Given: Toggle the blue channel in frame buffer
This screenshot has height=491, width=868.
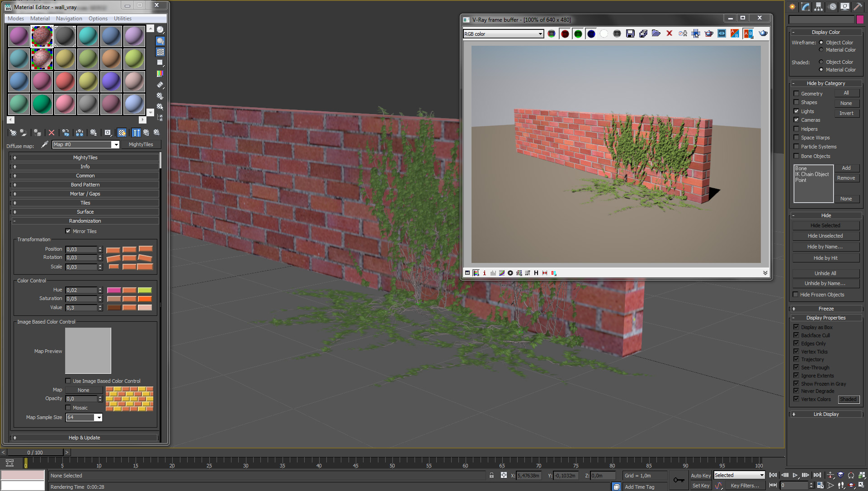Looking at the screenshot, I should point(591,33).
